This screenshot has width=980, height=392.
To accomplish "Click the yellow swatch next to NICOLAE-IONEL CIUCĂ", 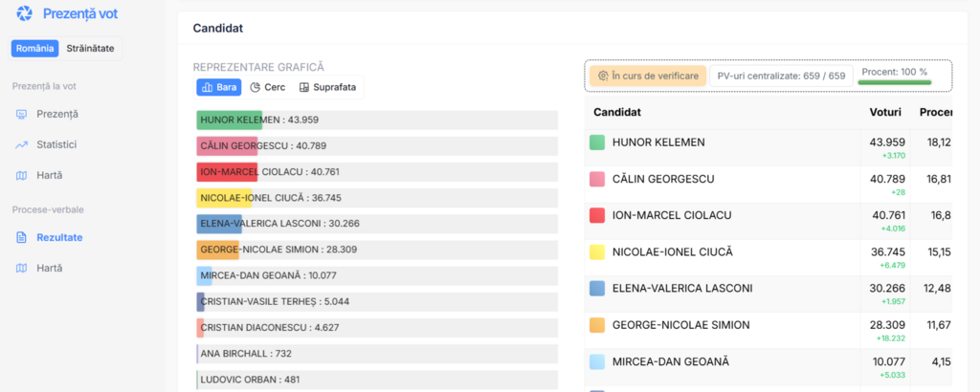I will click(597, 251).
